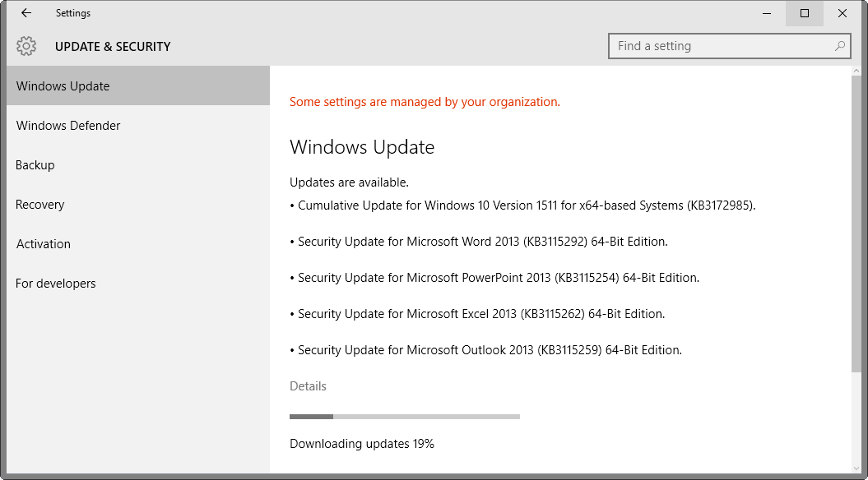Image resolution: width=868 pixels, height=480 pixels.
Task: Click 'Some settings are managed by your organization.'
Action: coord(425,102)
